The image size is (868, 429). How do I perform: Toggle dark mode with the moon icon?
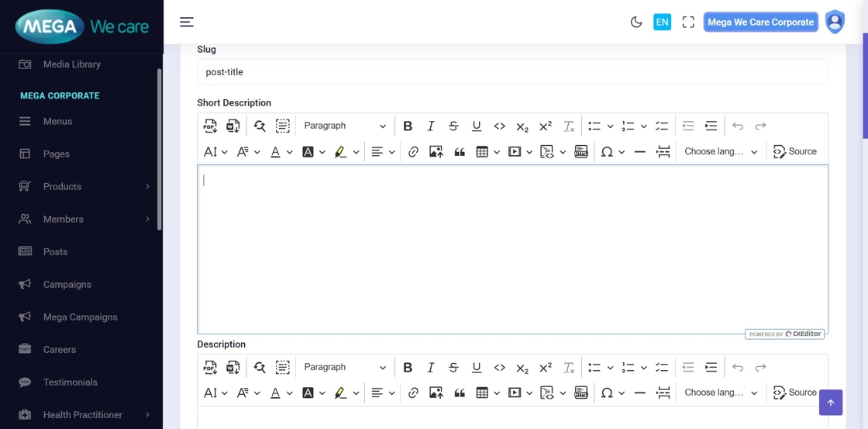[x=636, y=22]
